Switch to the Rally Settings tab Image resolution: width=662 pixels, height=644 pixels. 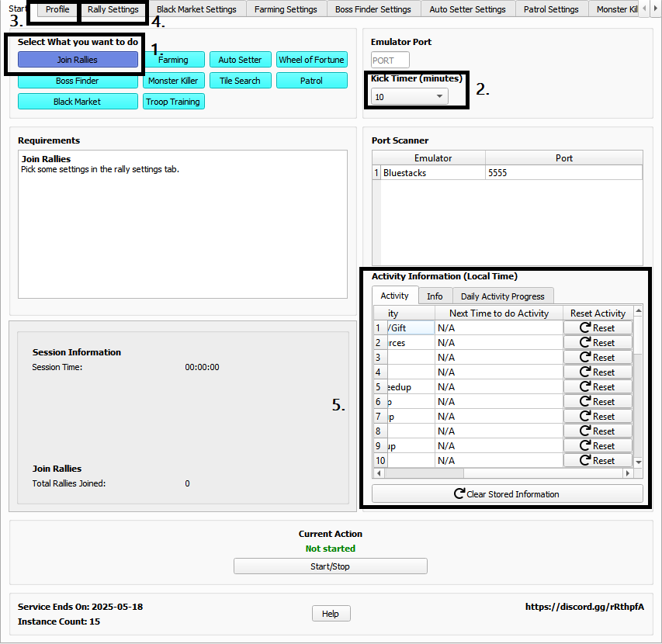pyautogui.click(x=113, y=9)
